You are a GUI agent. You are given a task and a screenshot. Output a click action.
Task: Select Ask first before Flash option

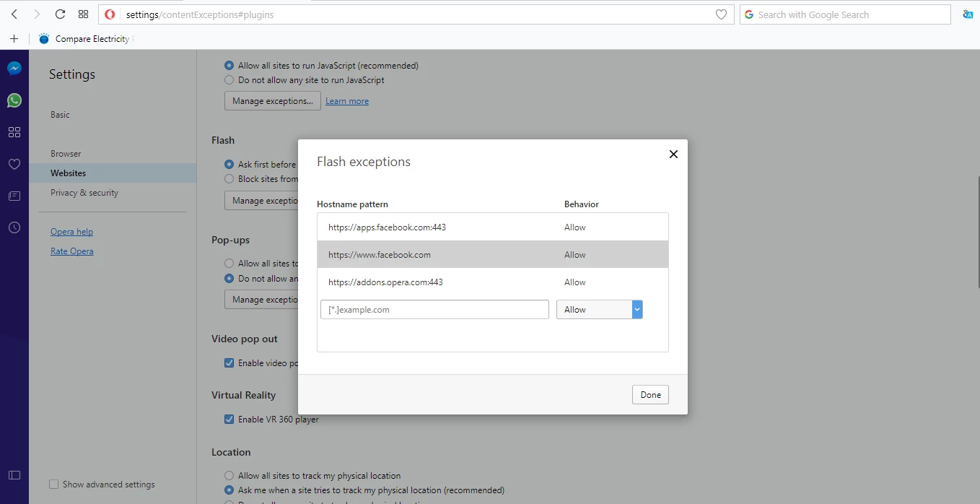[x=229, y=165]
